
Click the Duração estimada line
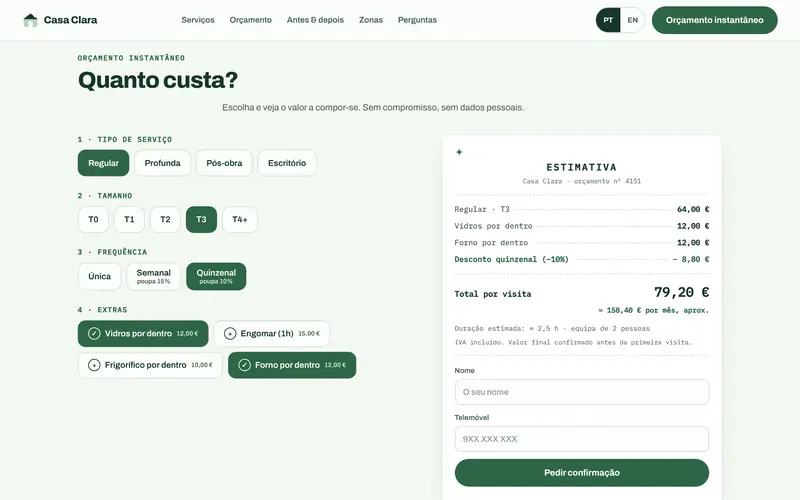(552, 329)
